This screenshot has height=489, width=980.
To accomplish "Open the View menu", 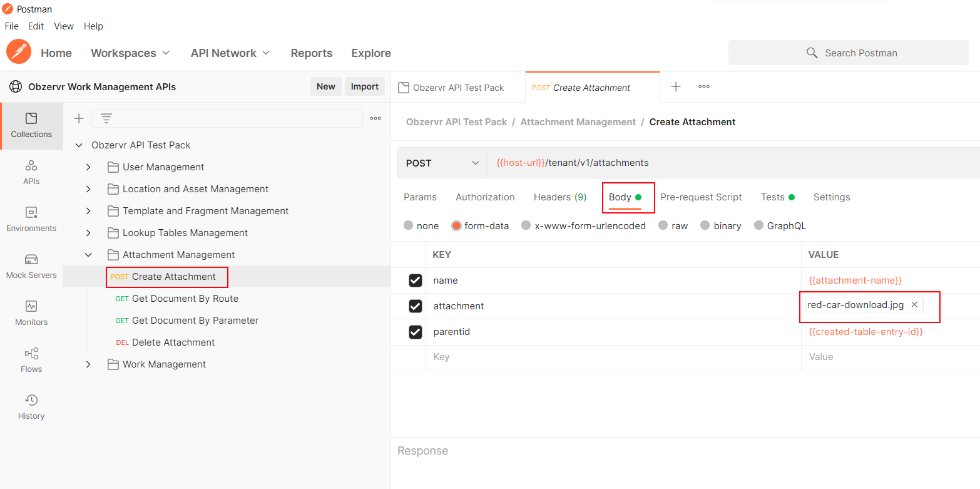I will tap(64, 26).
